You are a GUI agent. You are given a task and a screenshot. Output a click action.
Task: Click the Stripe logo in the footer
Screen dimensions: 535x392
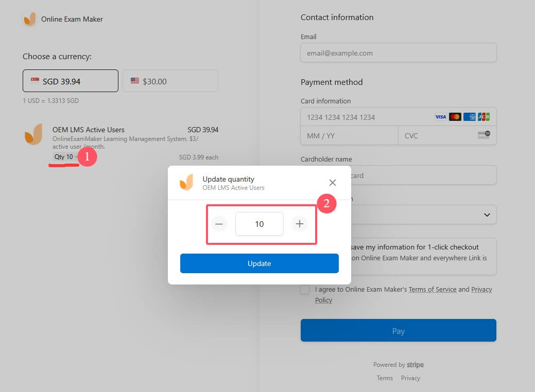(415, 365)
